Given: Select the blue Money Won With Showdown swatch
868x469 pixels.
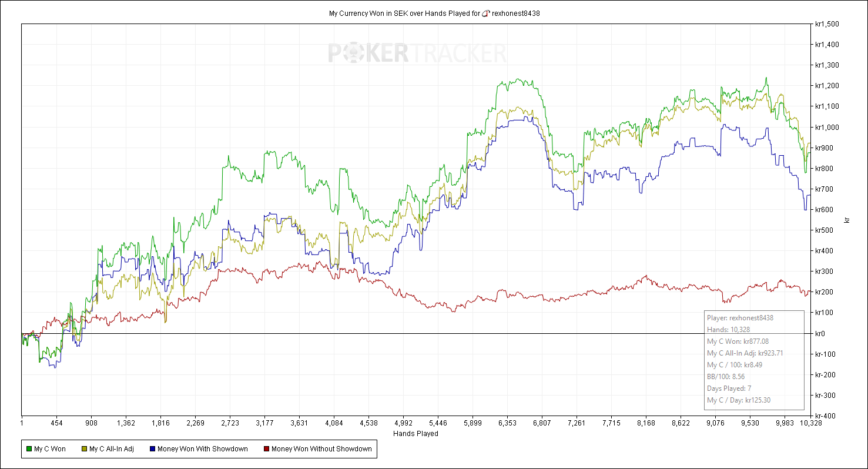Looking at the screenshot, I should [152, 449].
